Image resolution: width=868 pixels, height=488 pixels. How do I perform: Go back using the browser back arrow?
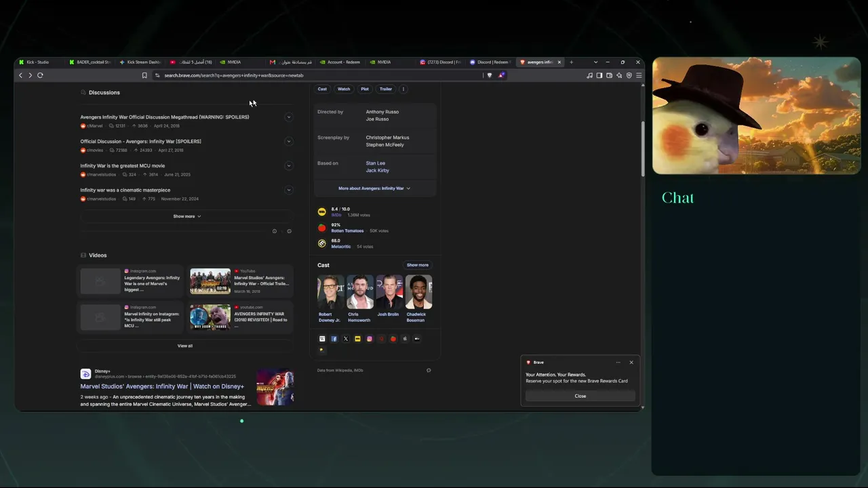click(20, 75)
